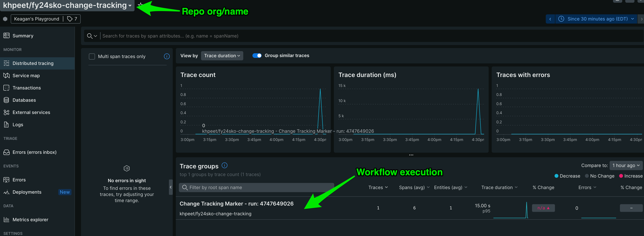Open Service map from sidebar
The image size is (644, 236).
(x=26, y=75)
